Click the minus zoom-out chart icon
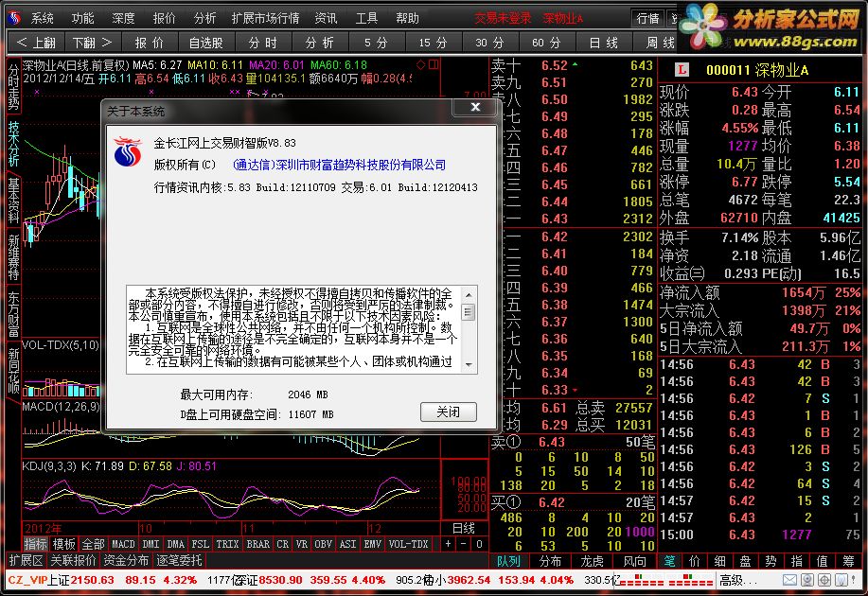This screenshot has height=596, width=868. [x=464, y=544]
